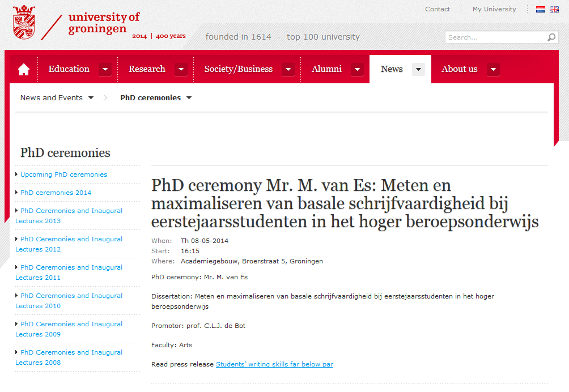This screenshot has width=569, height=392.
Task: Select the English flag icon
Action: tap(554, 10)
